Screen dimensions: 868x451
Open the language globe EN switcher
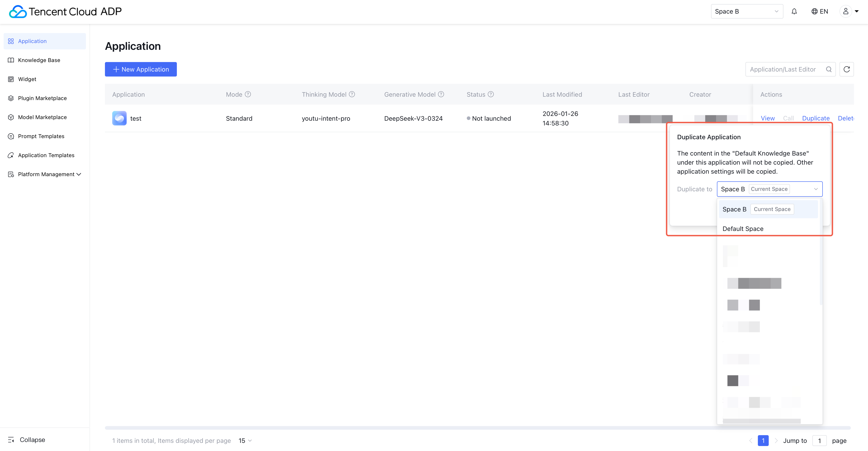click(819, 12)
